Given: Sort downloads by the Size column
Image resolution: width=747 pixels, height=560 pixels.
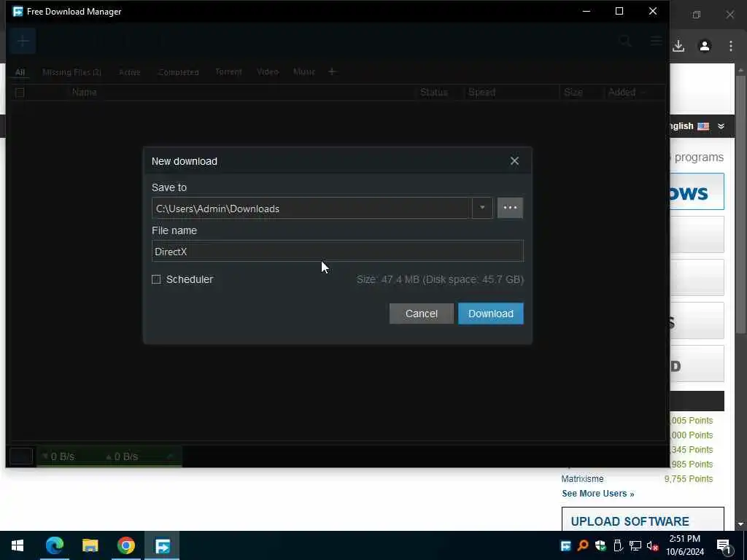Looking at the screenshot, I should point(573,92).
